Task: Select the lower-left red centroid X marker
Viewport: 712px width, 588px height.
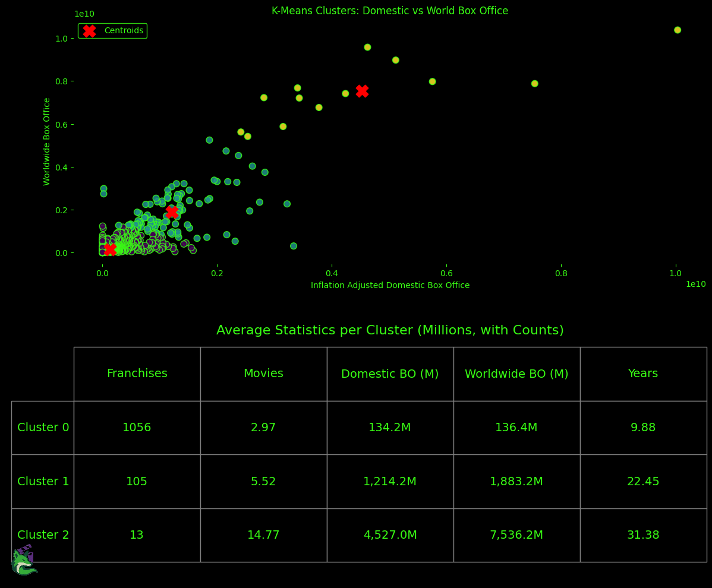Action: (x=111, y=250)
